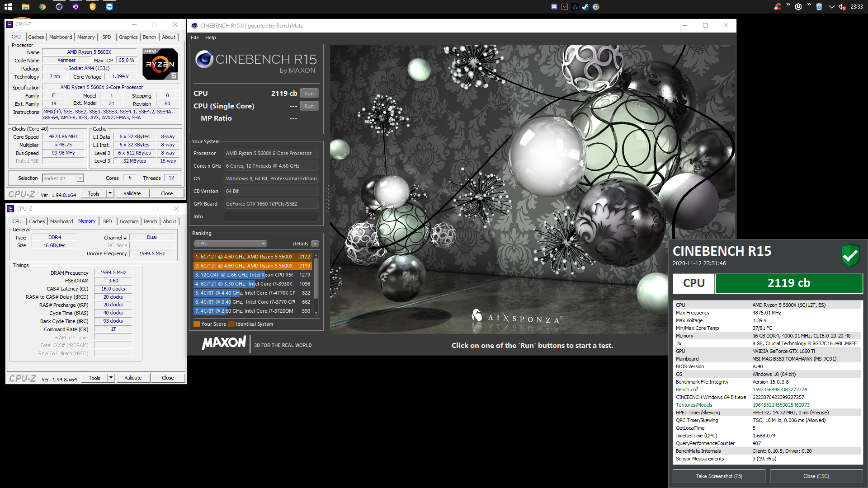Screen dimensions: 868x488
Task: Click the brown Identical System swatch
Action: (x=231, y=324)
